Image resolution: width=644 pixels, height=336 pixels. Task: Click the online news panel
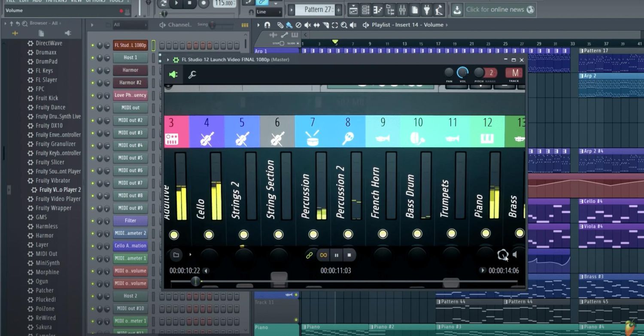point(500,9)
